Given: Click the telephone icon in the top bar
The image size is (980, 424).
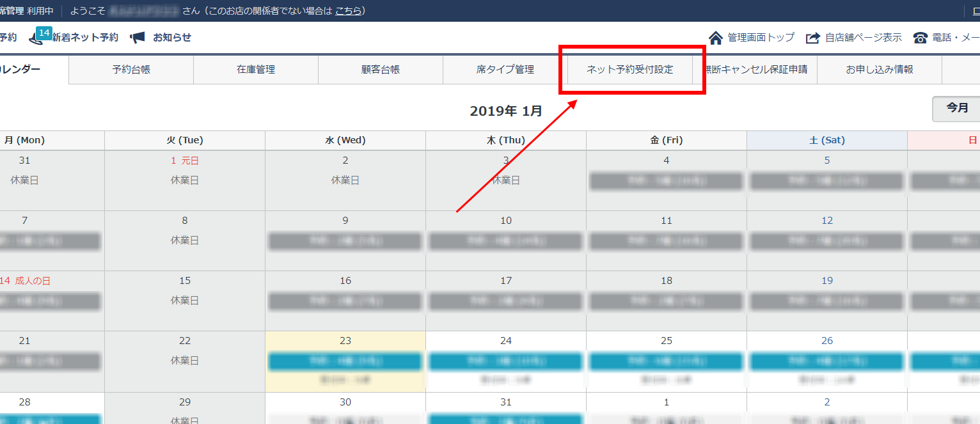Looking at the screenshot, I should [x=921, y=38].
